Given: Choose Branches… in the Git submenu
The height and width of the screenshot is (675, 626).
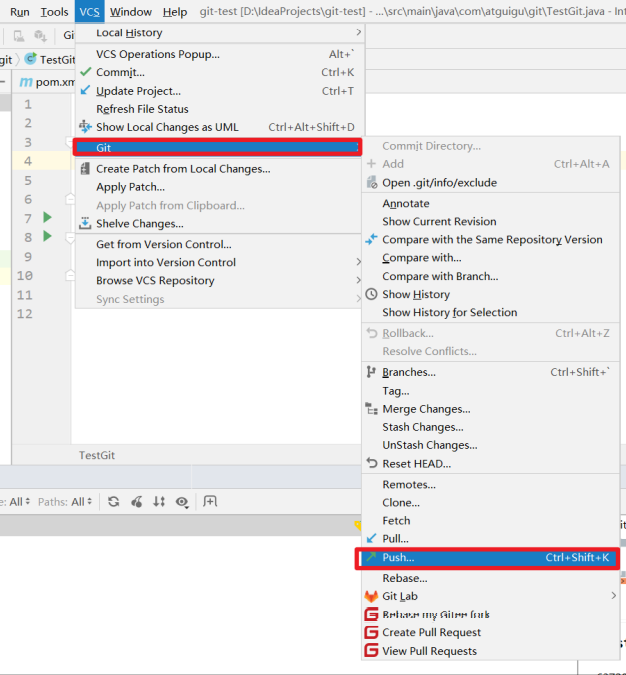Looking at the screenshot, I should click(408, 372).
